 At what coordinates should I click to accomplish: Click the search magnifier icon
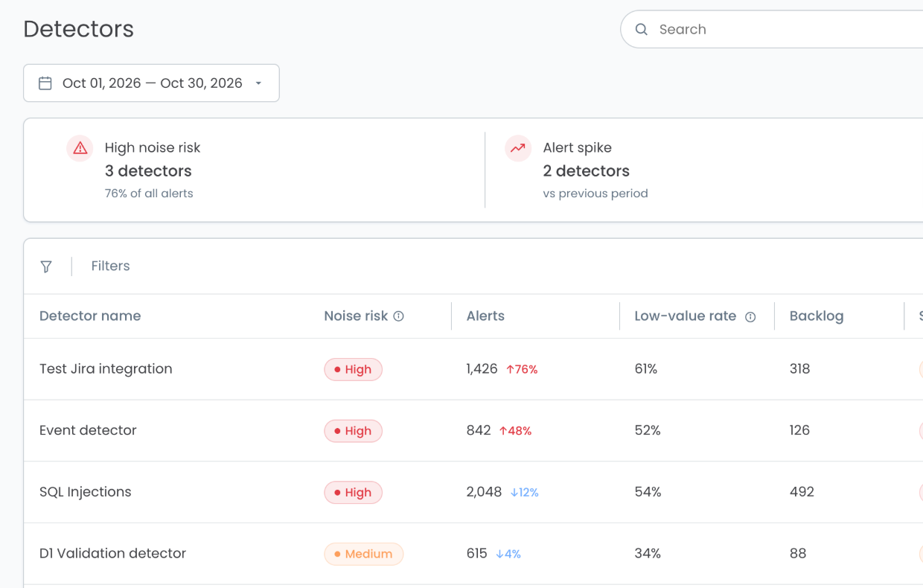click(x=641, y=30)
